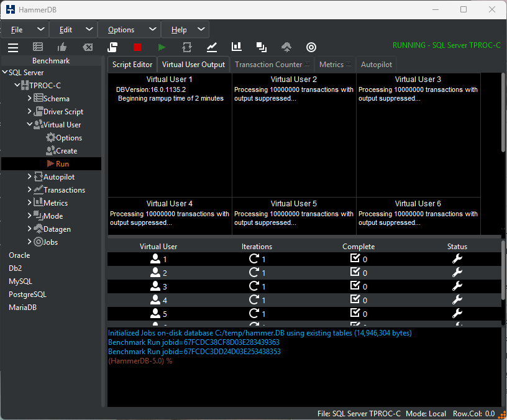Screen dimensions: 507x420
Task: Expand the Schema tree node
Action: point(29,98)
